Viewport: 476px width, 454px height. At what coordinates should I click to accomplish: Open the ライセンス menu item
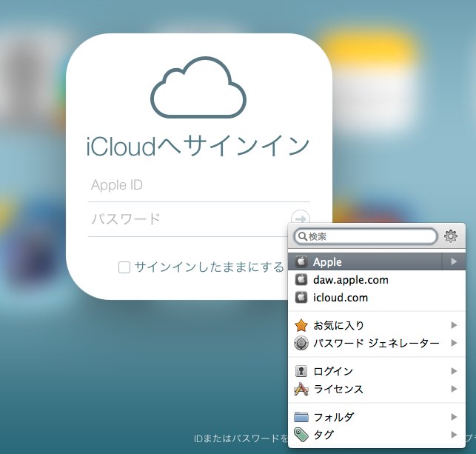tap(376, 389)
